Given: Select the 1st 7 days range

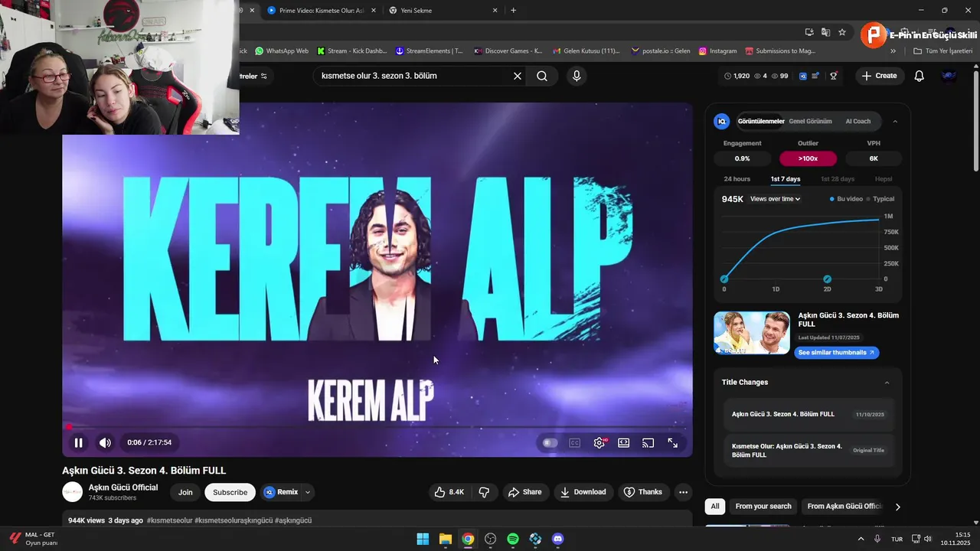Looking at the screenshot, I should coord(786,179).
